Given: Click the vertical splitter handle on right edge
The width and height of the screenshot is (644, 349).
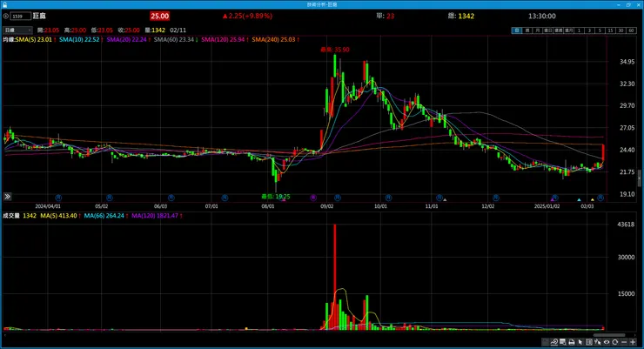Looking at the screenshot, I should (640, 178).
